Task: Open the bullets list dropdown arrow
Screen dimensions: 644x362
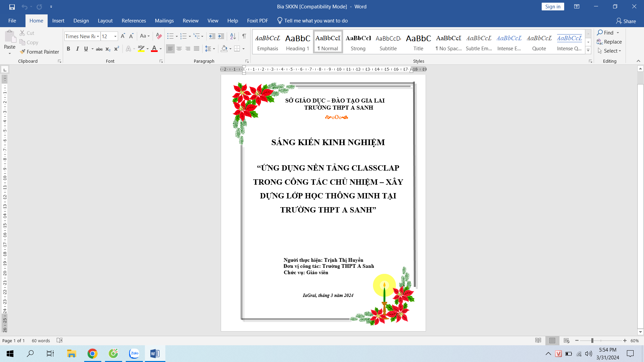Action: point(177,36)
